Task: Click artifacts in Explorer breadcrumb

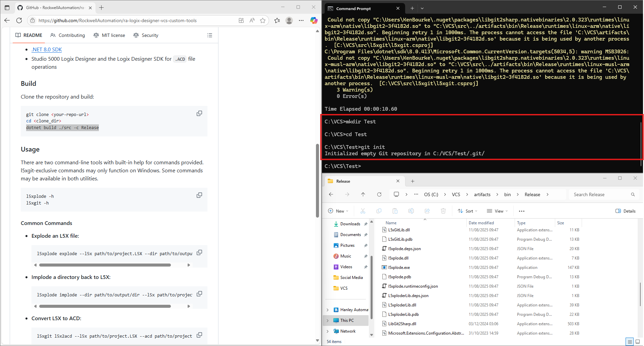Action: click(x=482, y=194)
